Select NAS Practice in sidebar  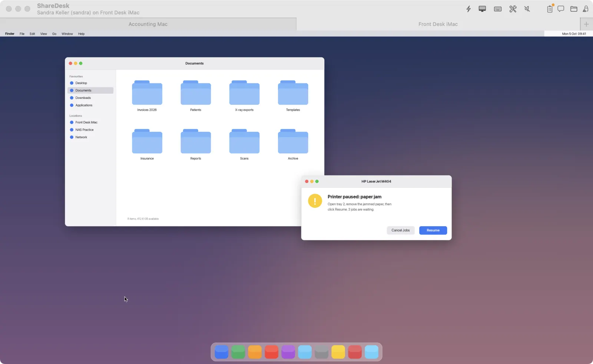pyautogui.click(x=90, y=130)
